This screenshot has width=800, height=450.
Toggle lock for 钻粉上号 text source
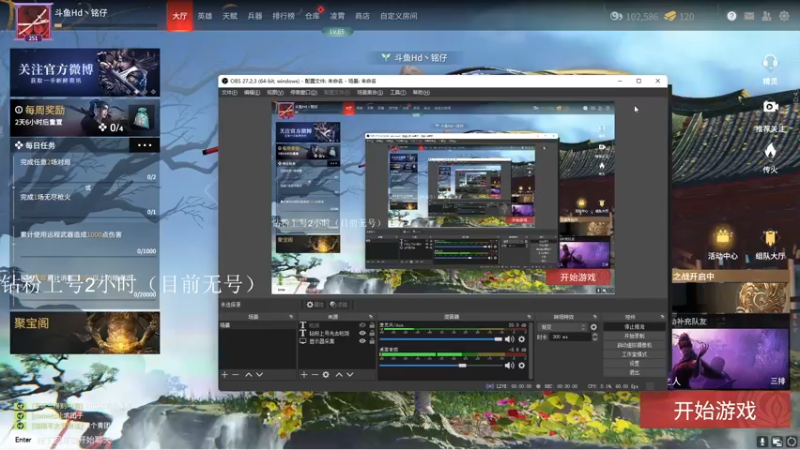[372, 333]
